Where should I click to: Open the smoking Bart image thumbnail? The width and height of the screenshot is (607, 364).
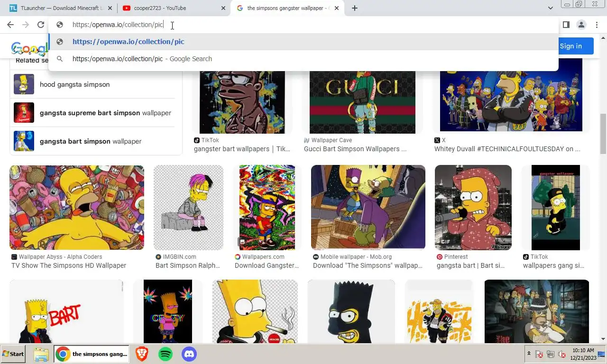pos(255,311)
